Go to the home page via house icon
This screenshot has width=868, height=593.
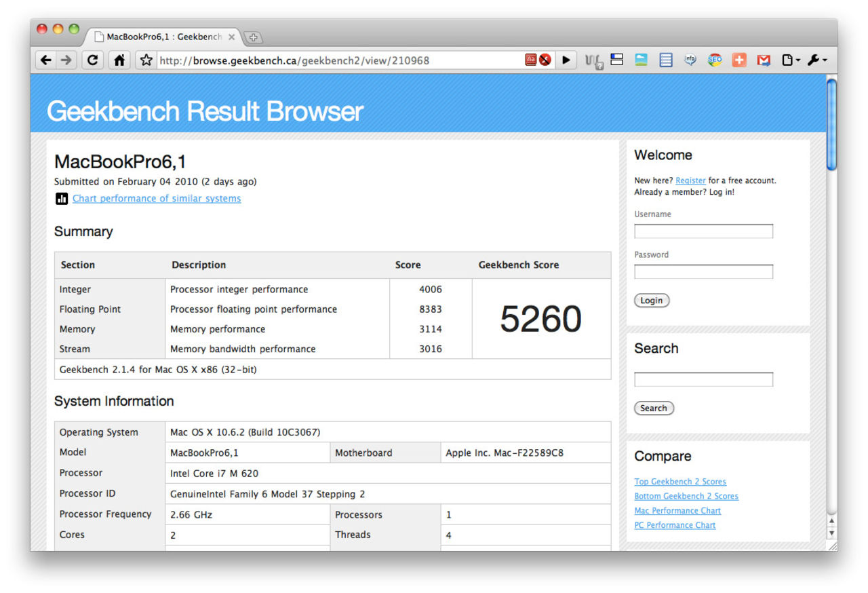[119, 60]
